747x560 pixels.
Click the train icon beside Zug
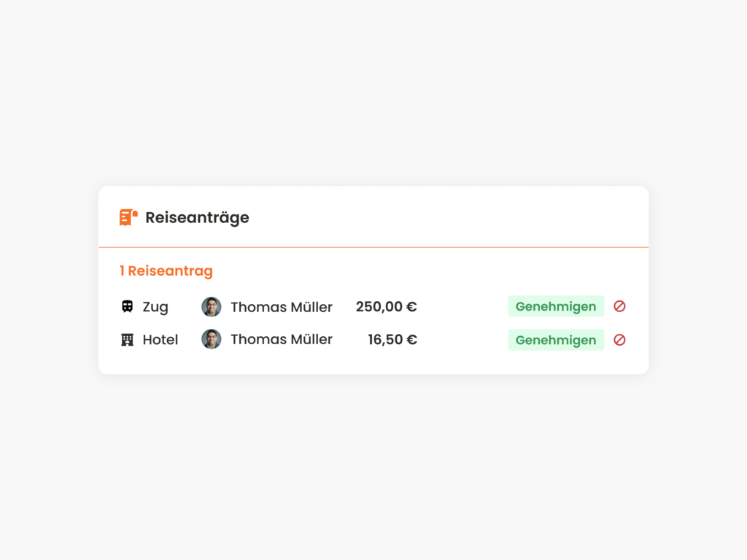point(127,306)
